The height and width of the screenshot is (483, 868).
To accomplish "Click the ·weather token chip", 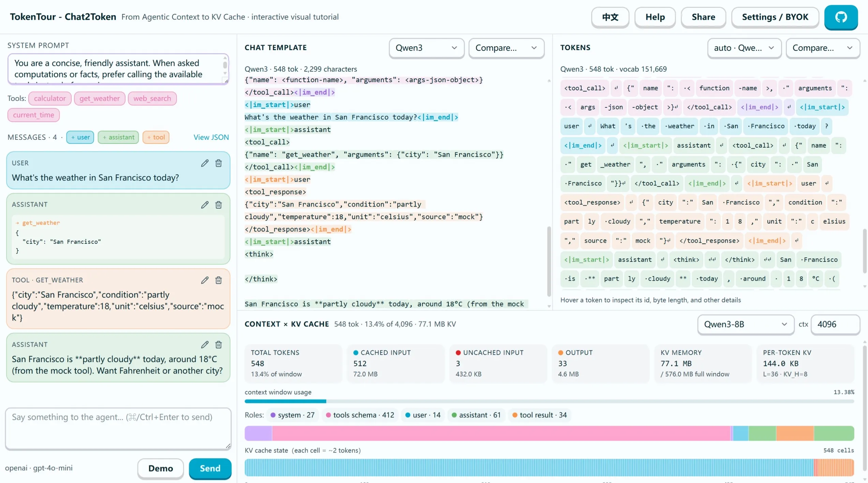I will 679,126.
